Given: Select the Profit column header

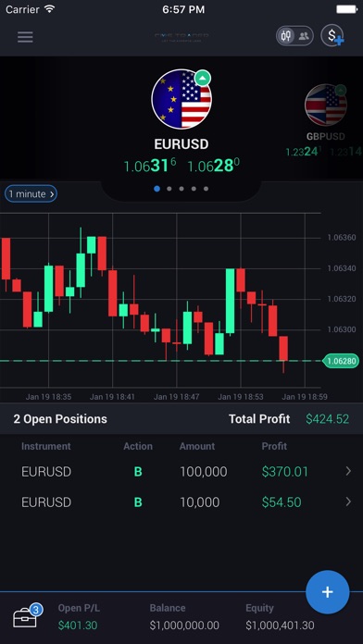Looking at the screenshot, I should click(274, 446).
